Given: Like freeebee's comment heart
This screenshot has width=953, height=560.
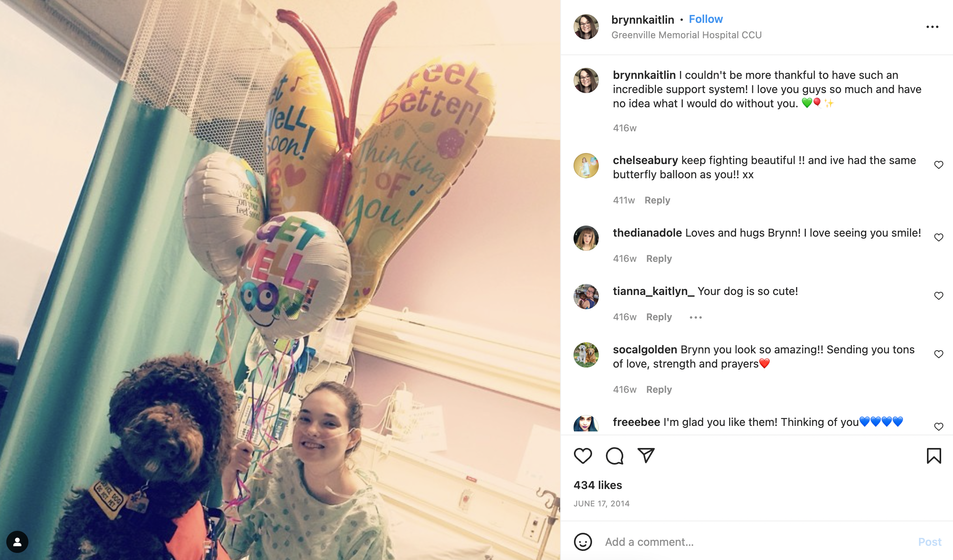Looking at the screenshot, I should tap(938, 427).
